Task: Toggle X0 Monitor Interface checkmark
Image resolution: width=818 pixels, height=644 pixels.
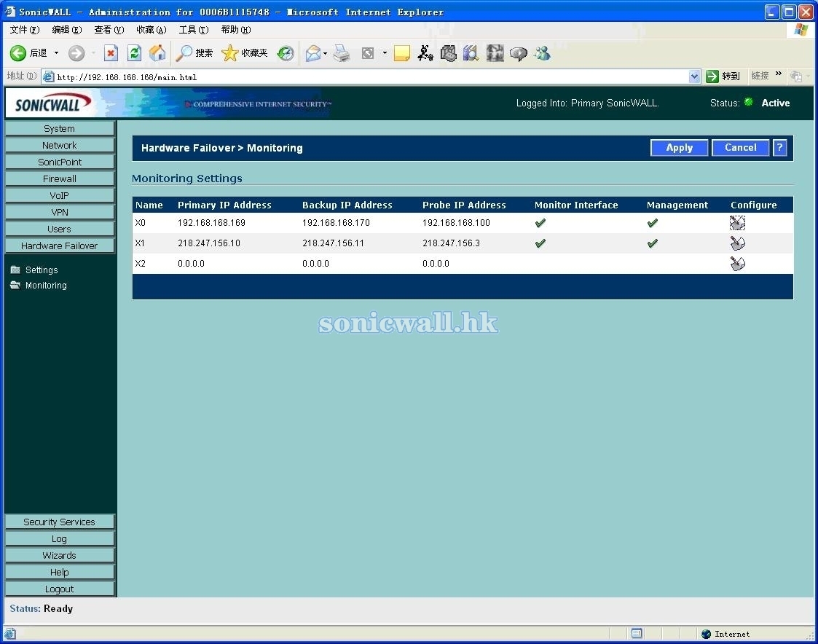Action: [x=540, y=223]
